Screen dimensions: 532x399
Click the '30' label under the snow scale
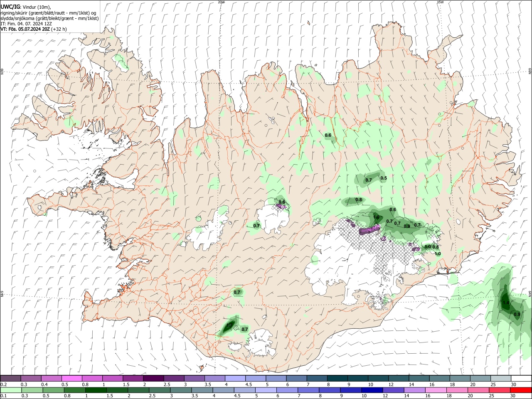514,384
